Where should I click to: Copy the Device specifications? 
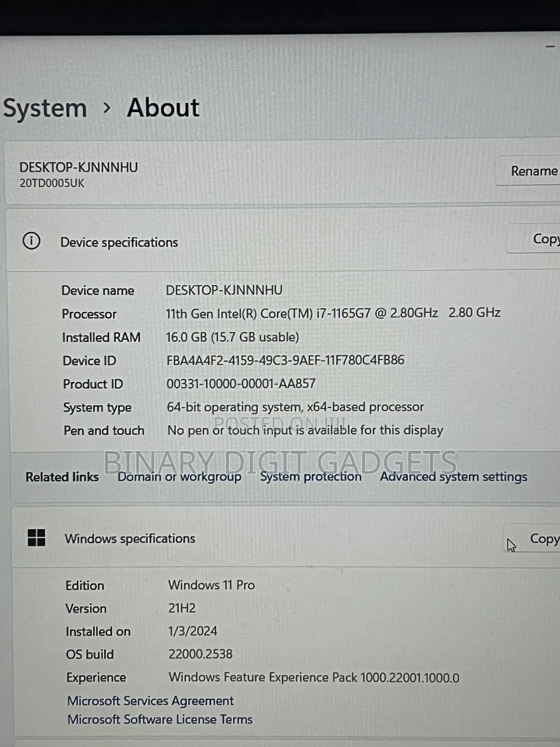(533, 239)
